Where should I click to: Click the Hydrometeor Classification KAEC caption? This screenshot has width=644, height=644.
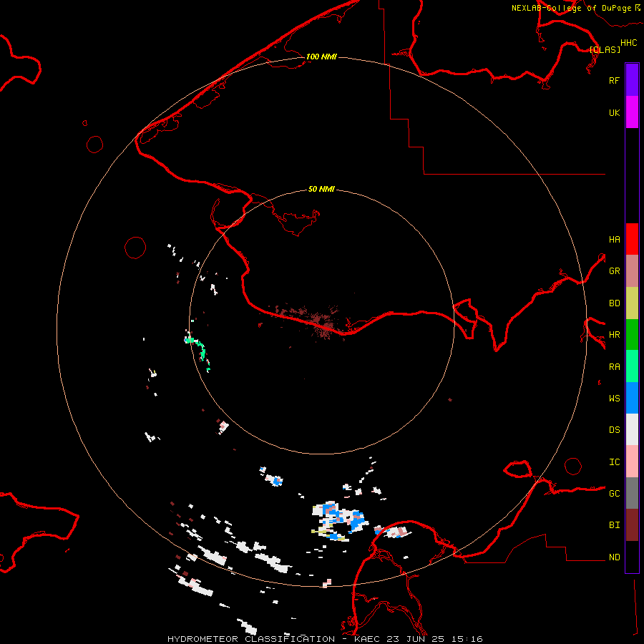point(325,639)
